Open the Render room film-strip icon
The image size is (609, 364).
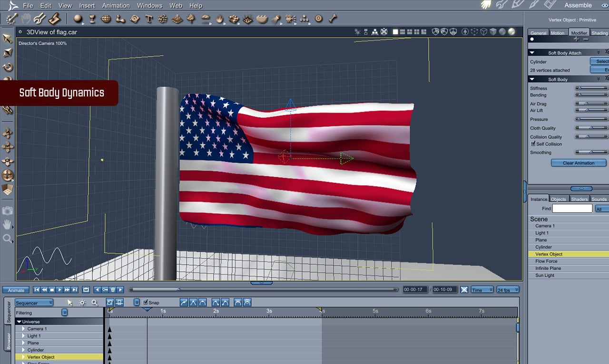pos(550,5)
